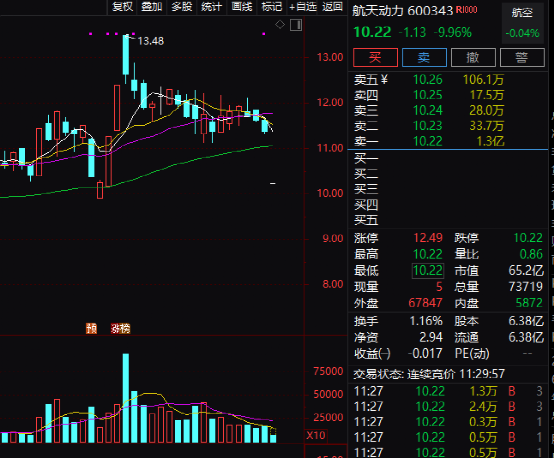This screenshot has width=554, height=458.
Task: Add stock via +自选 button
Action: click(302, 7)
